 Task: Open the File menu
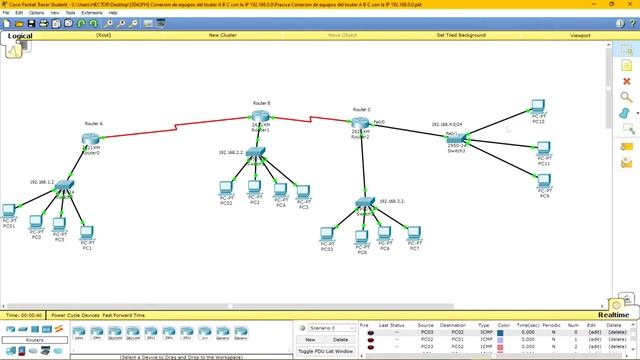[6, 13]
